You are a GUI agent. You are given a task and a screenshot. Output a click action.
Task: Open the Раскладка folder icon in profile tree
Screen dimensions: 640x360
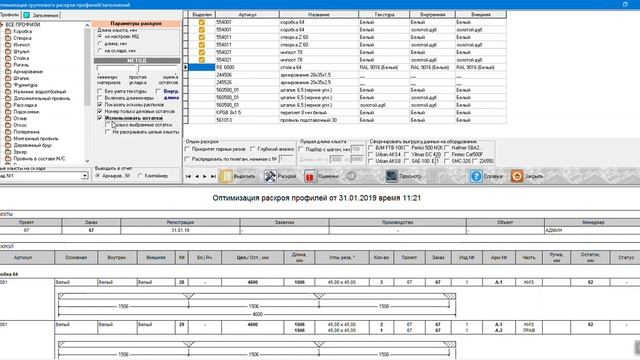coord(8,105)
